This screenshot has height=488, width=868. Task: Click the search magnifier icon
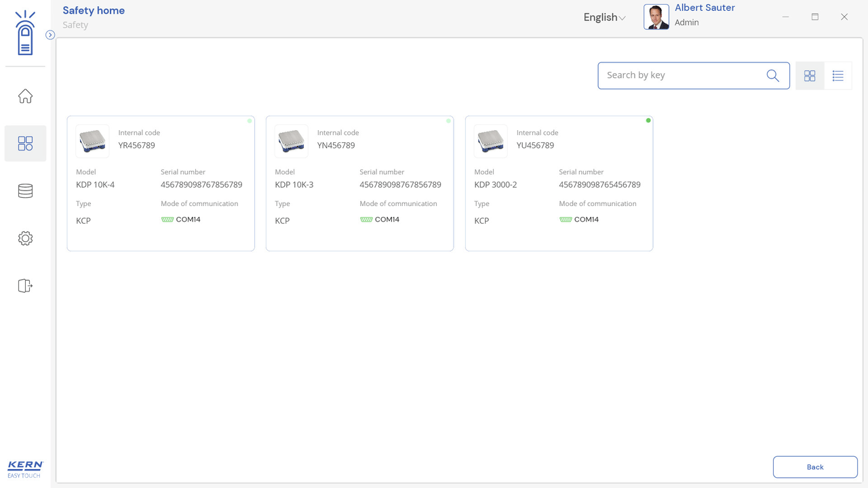coord(772,76)
